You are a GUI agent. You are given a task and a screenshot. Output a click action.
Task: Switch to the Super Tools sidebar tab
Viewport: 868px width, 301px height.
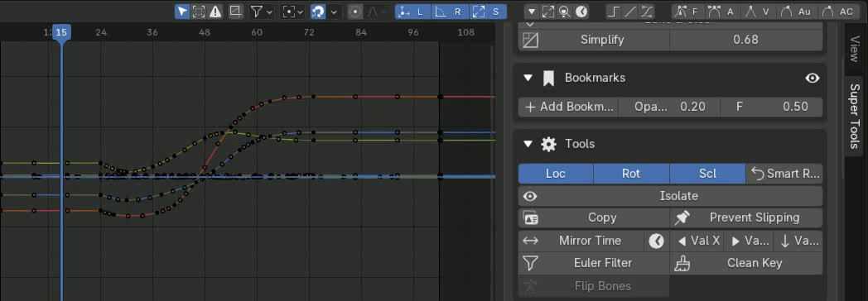click(x=854, y=116)
